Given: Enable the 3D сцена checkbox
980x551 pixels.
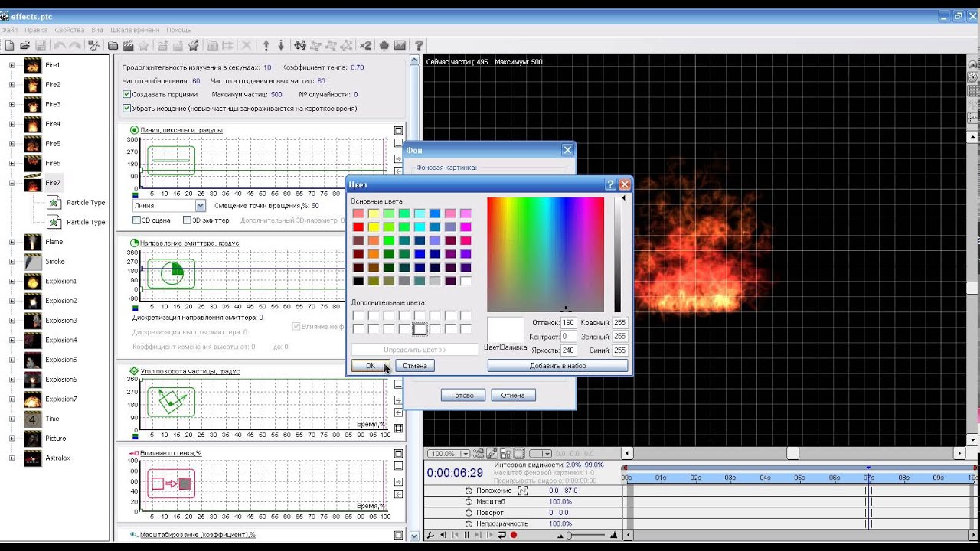Looking at the screenshot, I should click(x=137, y=220).
